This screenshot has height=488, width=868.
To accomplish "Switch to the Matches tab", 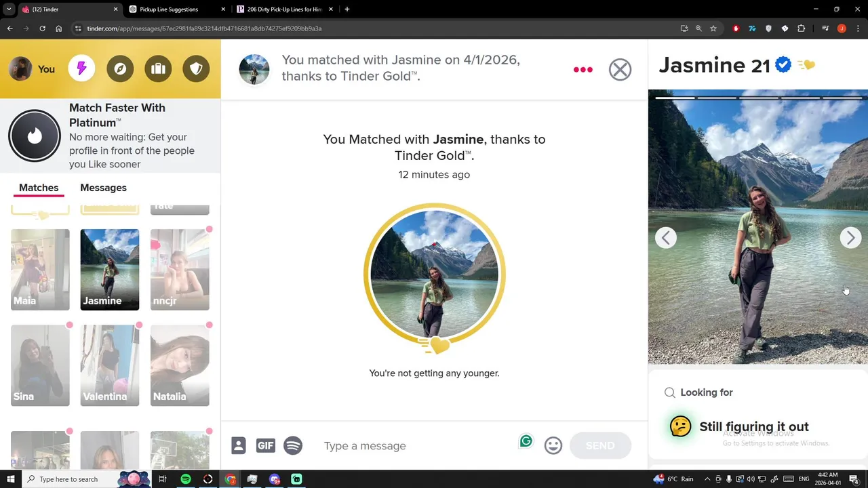I will [39, 188].
